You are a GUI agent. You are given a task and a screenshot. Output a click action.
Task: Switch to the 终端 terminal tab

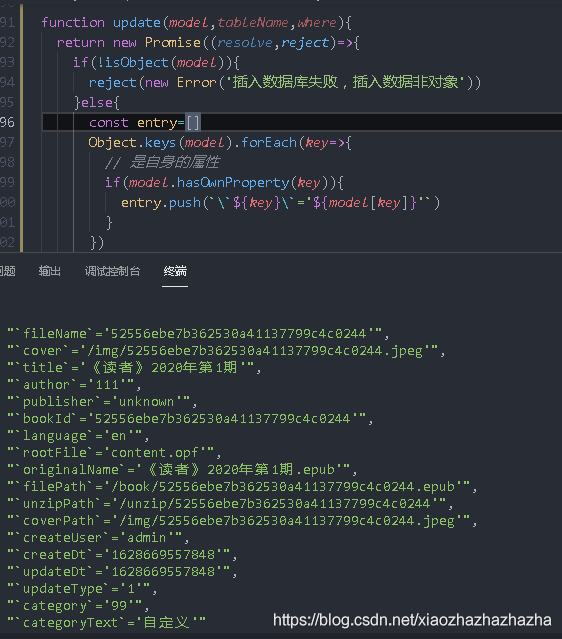175,271
